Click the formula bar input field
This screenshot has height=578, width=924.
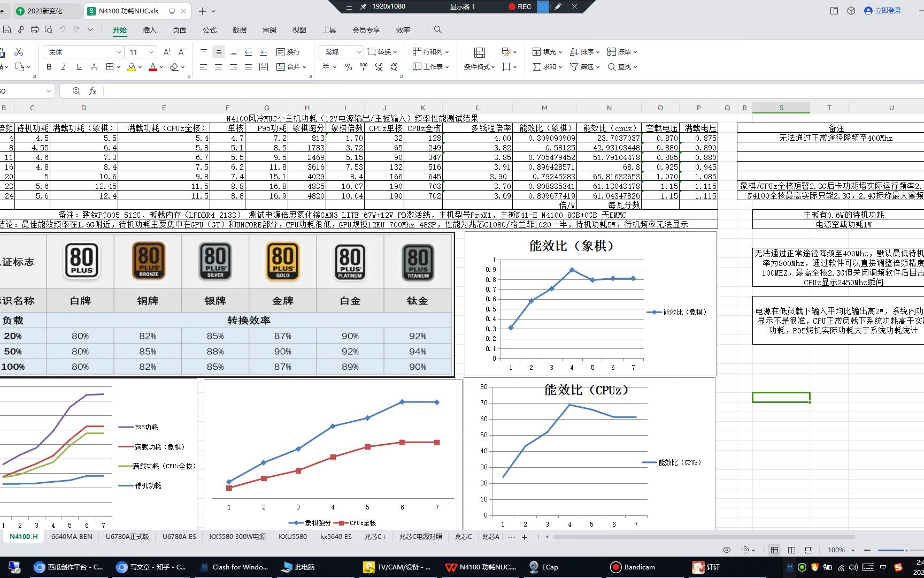click(513, 91)
